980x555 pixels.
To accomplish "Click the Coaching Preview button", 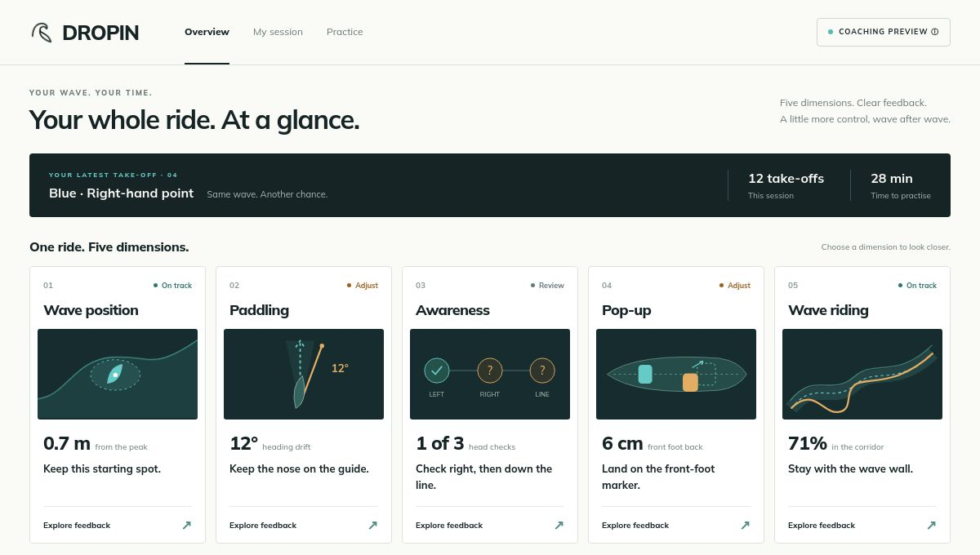I will pyautogui.click(x=884, y=32).
